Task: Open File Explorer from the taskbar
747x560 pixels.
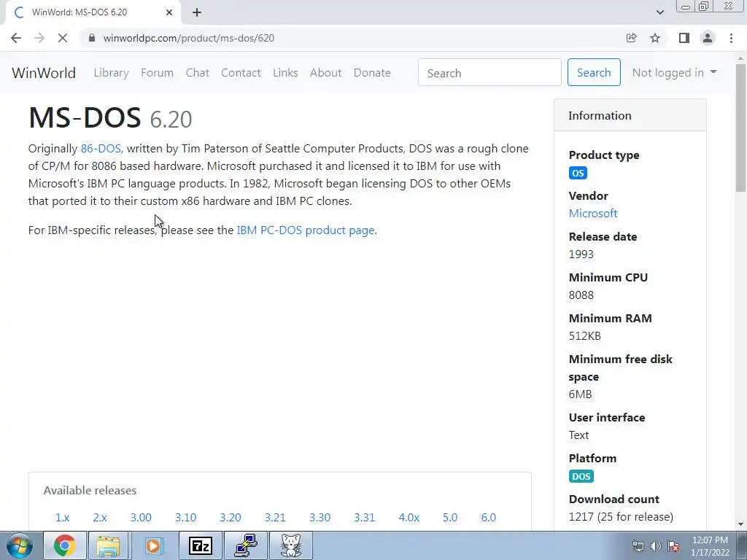Action: point(108,545)
